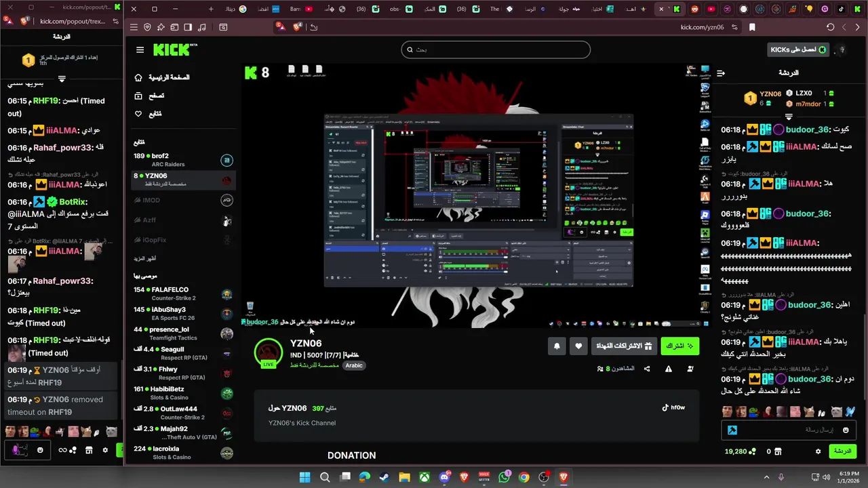Open emoji picker in main chat input
The image size is (868, 488).
click(x=846, y=430)
